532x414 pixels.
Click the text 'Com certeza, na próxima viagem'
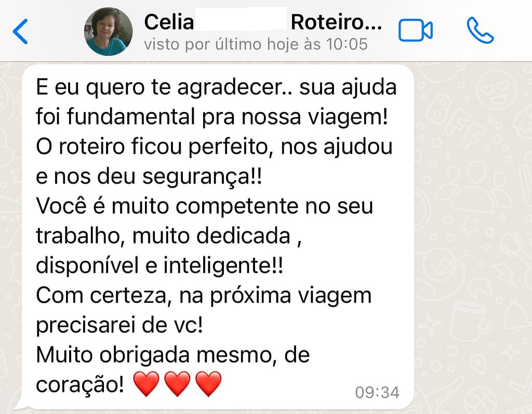204,296
